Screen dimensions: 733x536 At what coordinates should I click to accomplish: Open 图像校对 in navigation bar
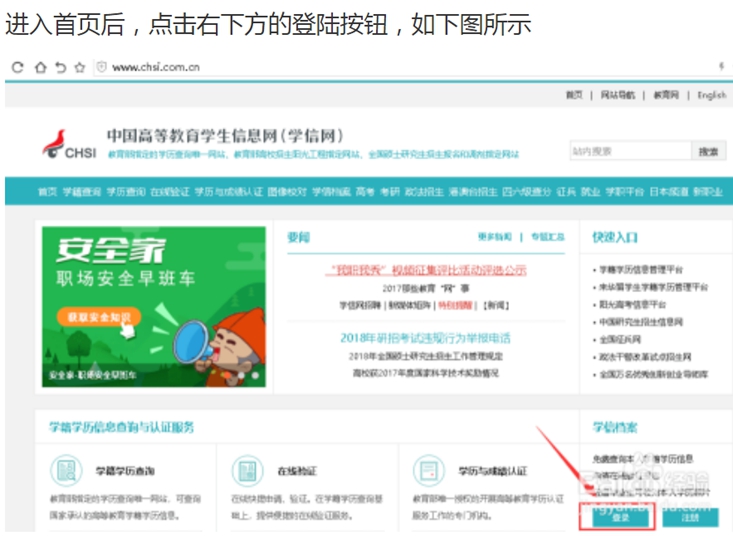click(287, 192)
